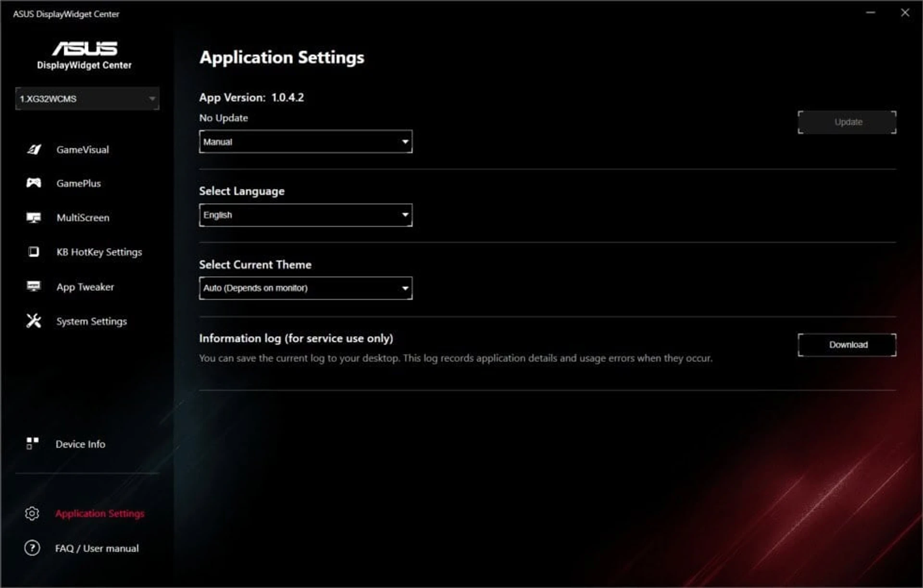Click the Application Settings page title
Image resolution: width=923 pixels, height=588 pixels.
tap(282, 58)
